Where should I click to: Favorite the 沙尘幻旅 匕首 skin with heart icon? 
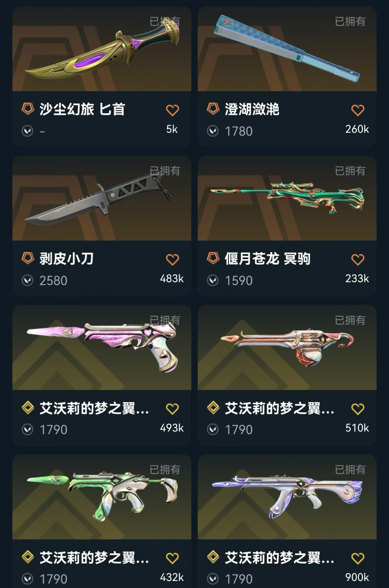(172, 110)
